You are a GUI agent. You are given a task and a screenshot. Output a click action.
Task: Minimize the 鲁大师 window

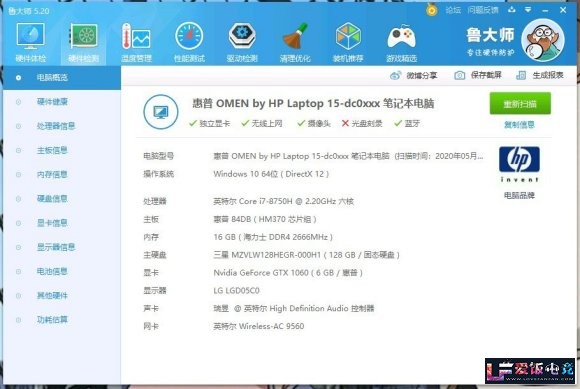pyautogui.click(x=545, y=10)
